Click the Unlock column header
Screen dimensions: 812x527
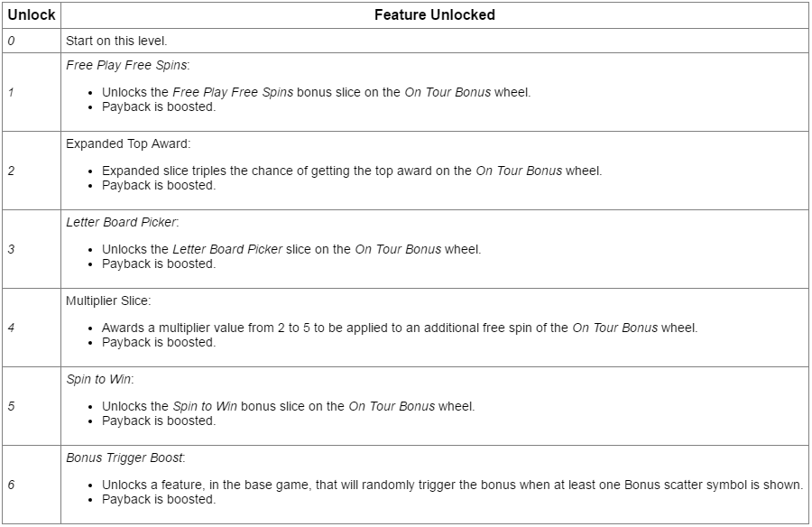[31, 15]
